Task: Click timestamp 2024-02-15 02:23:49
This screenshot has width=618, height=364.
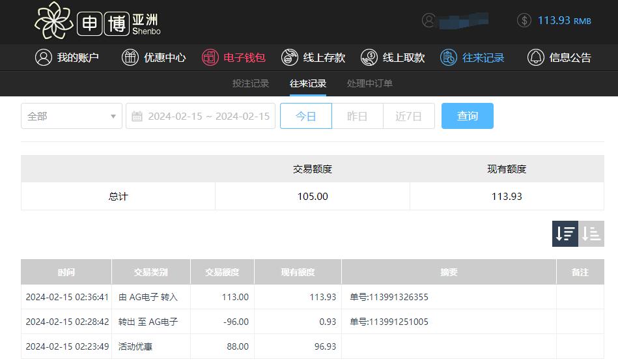Action: (67, 346)
